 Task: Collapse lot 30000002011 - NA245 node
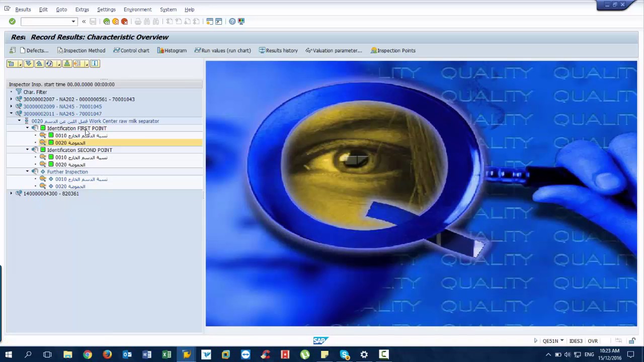click(x=11, y=114)
